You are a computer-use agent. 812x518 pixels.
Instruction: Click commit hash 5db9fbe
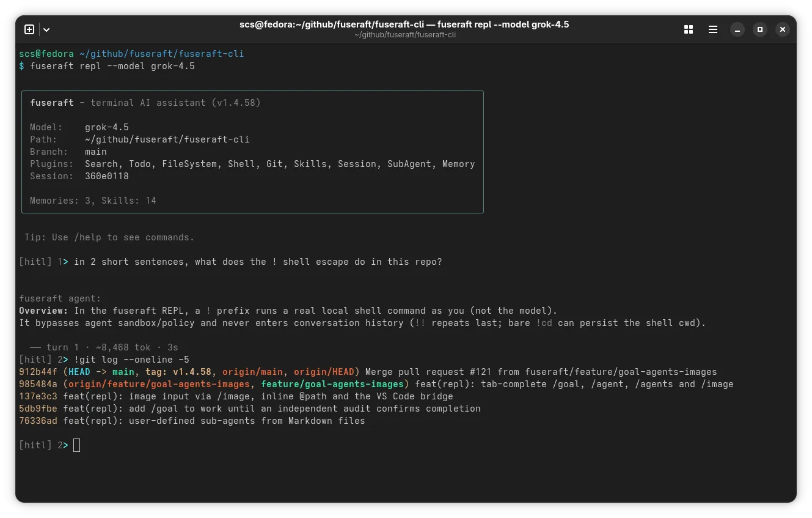pyautogui.click(x=38, y=409)
